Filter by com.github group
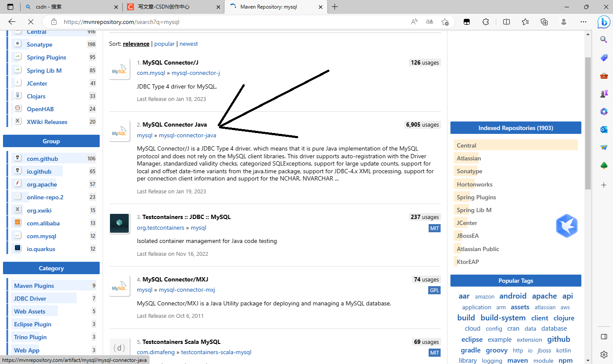The width and height of the screenshot is (613, 364). (42, 159)
